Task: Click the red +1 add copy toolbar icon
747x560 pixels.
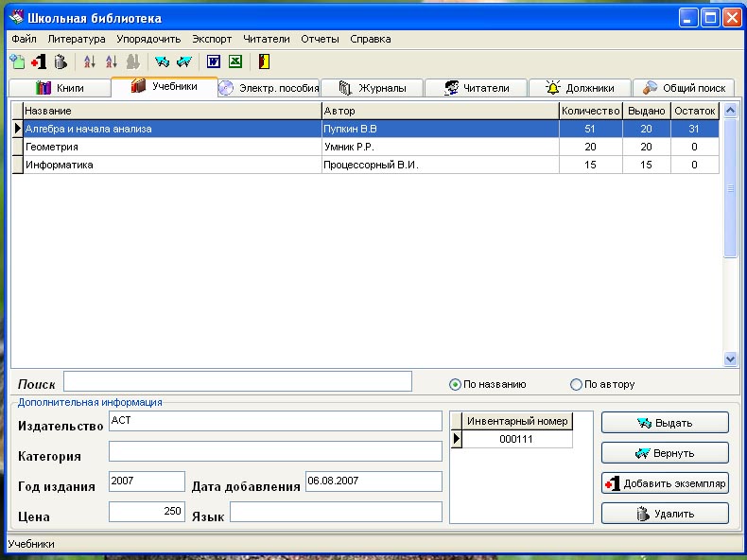Action: 39,61
